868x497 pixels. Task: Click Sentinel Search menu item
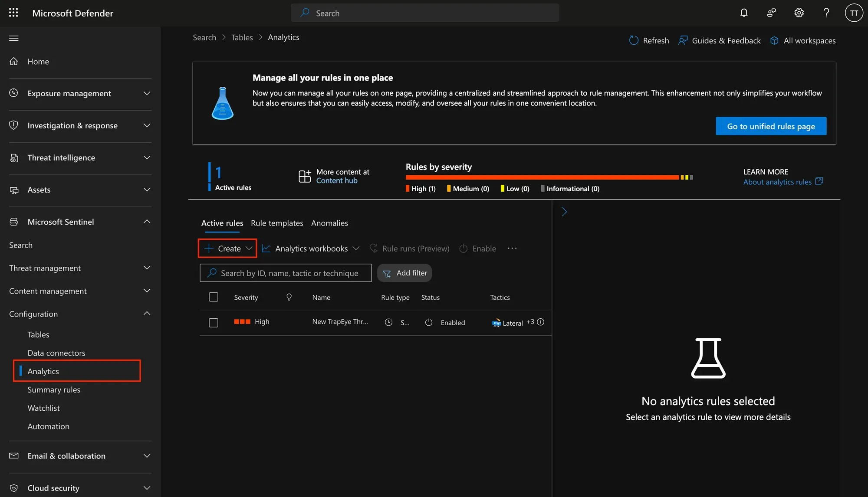[21, 245]
